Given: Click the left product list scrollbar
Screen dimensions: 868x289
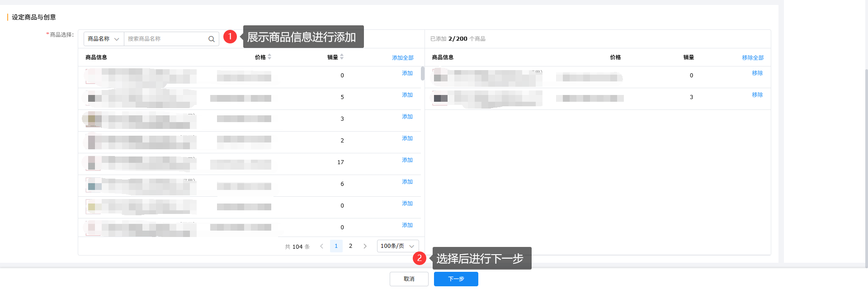Looking at the screenshot, I should tap(422, 73).
